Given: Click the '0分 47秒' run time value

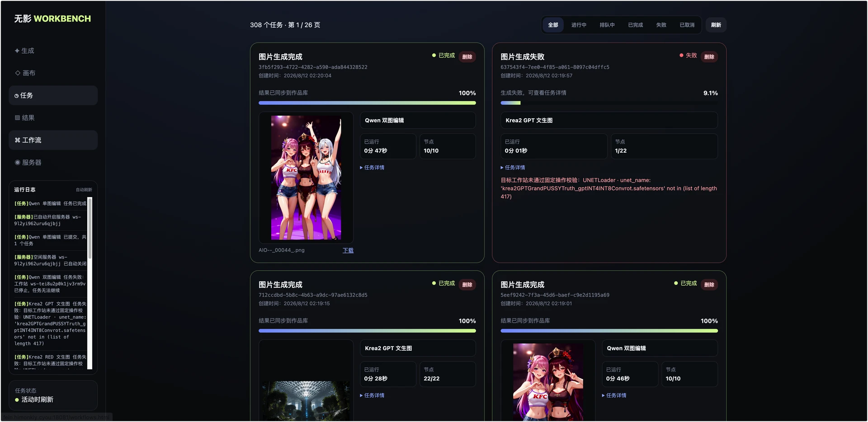Looking at the screenshot, I should [376, 151].
